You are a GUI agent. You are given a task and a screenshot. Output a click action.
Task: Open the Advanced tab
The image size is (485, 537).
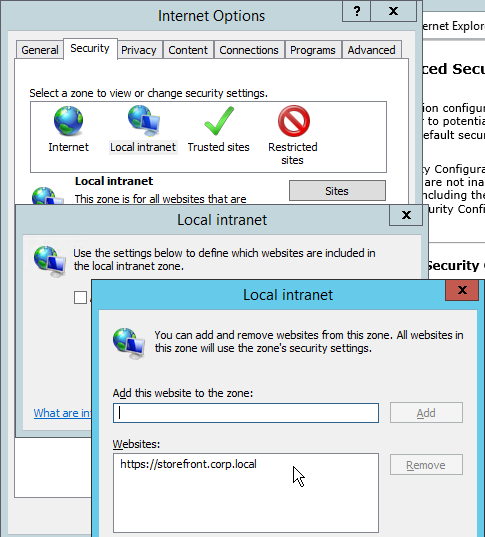click(x=372, y=50)
